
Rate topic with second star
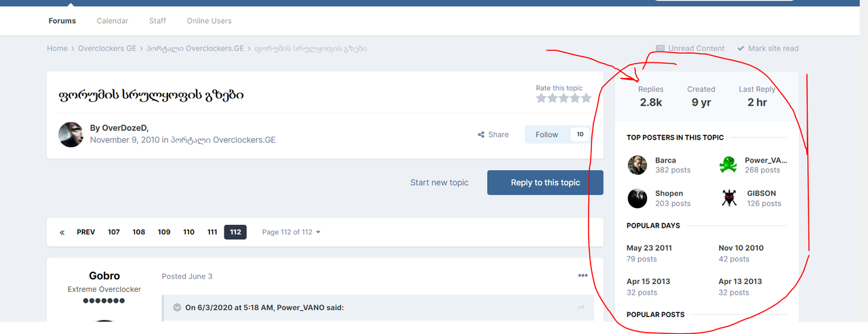(x=553, y=98)
